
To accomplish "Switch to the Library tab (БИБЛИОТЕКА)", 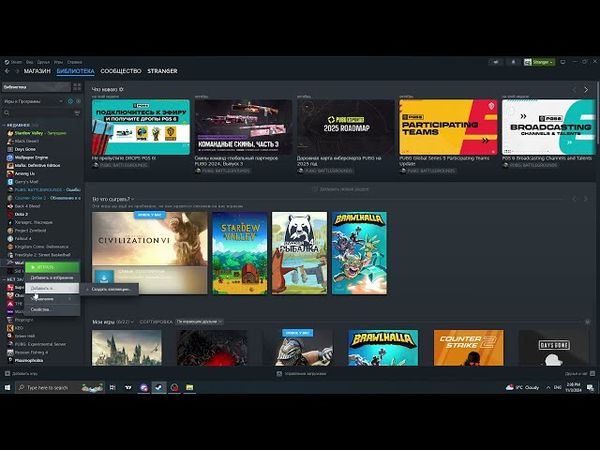I will 75,71.
